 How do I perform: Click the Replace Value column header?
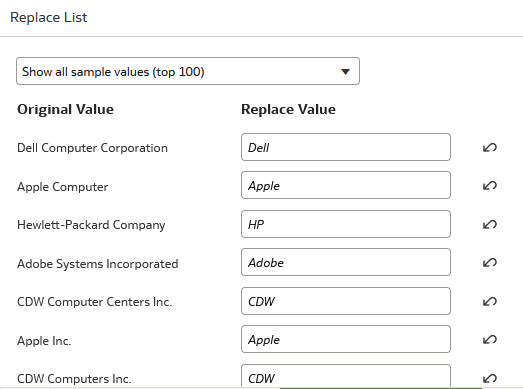point(289,109)
